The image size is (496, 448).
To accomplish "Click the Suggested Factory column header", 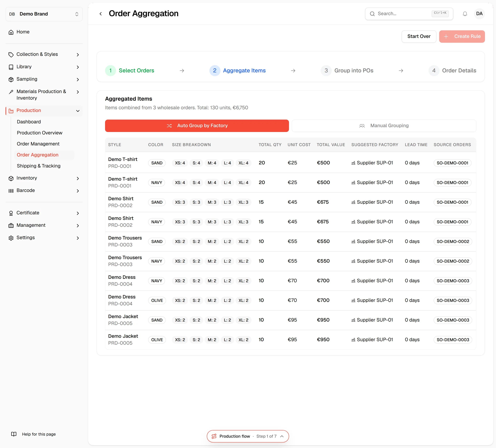I will pyautogui.click(x=374, y=145).
